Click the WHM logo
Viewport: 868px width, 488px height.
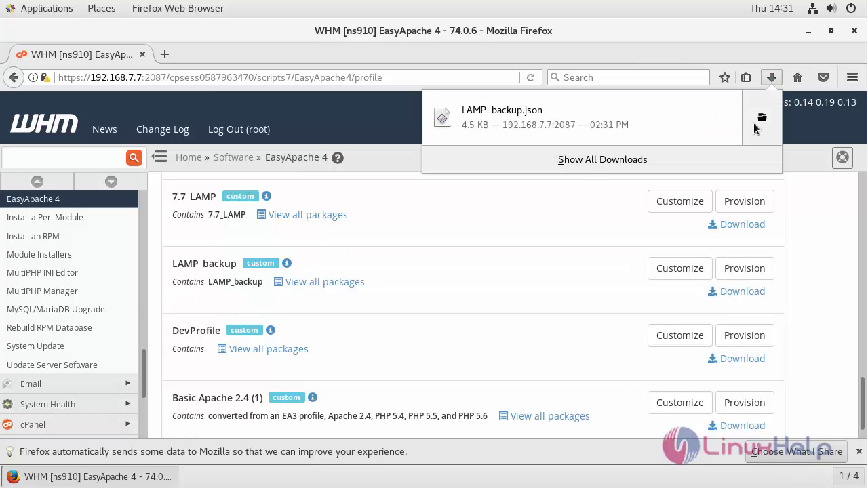click(x=44, y=124)
